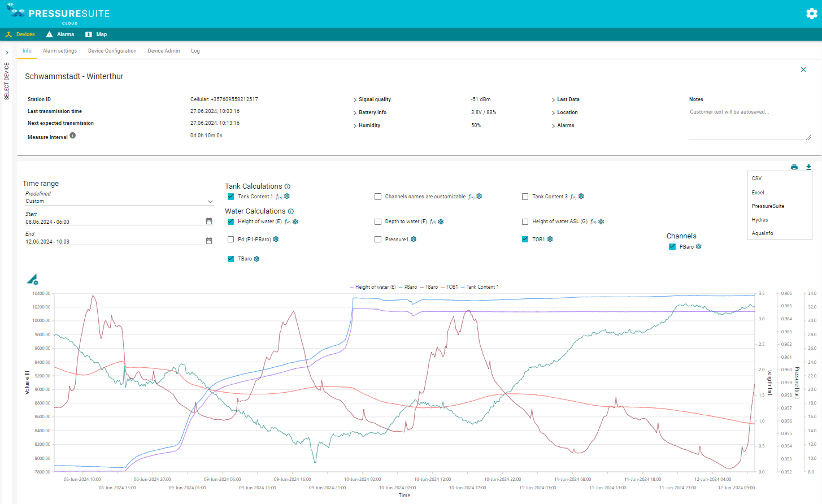Open the Device Configuration tab
The image size is (822, 504).
click(x=112, y=51)
